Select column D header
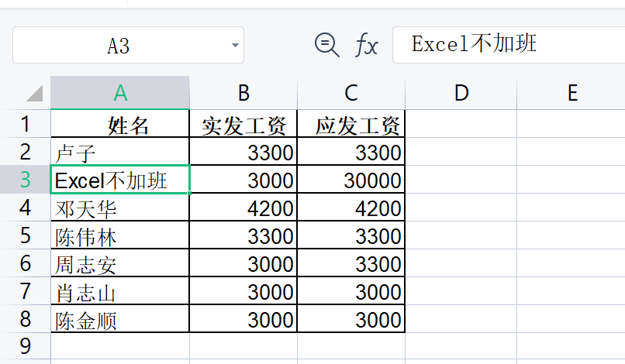Screen dimensions: 625x364 (461, 93)
